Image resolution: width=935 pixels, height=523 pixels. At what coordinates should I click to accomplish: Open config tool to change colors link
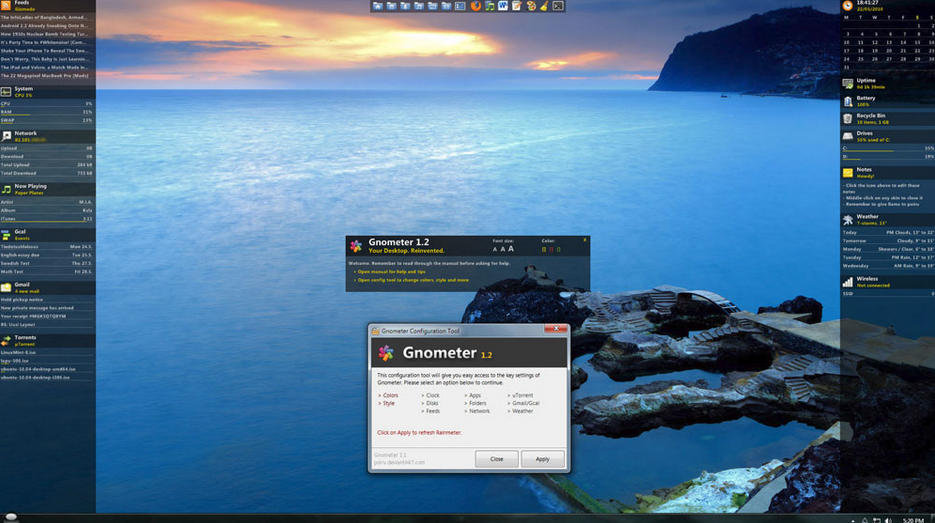[413, 280]
